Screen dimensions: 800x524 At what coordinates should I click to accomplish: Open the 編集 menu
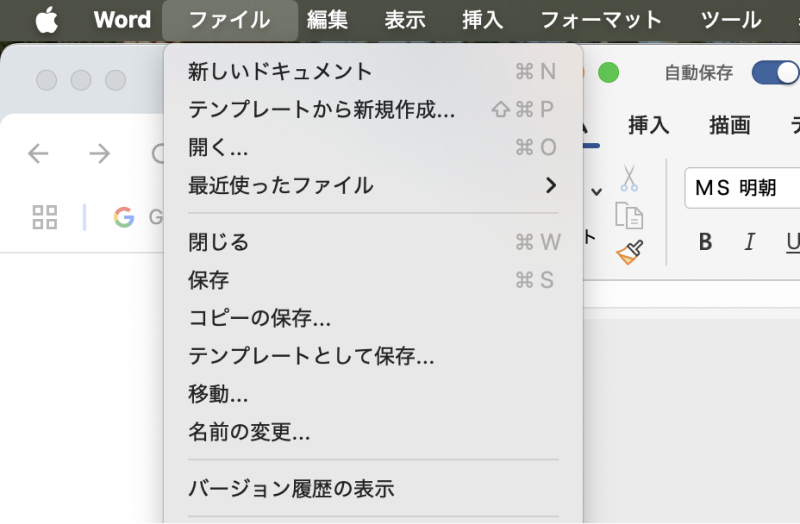pos(327,20)
